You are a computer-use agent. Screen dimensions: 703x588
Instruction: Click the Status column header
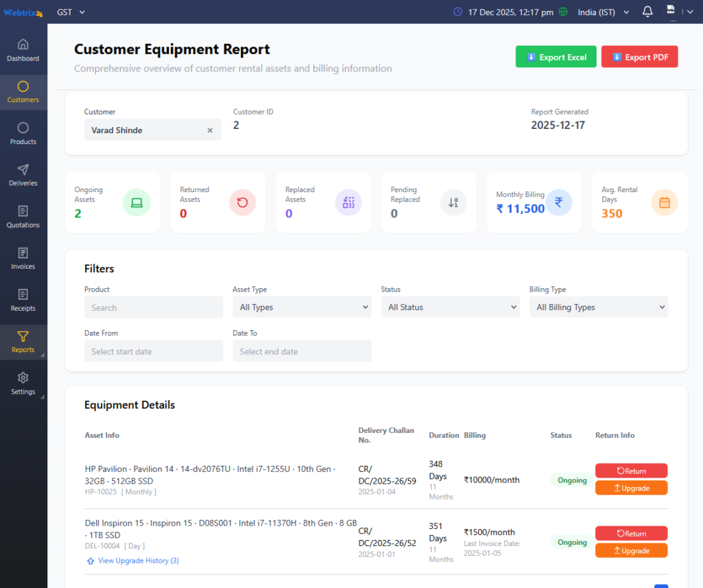561,435
